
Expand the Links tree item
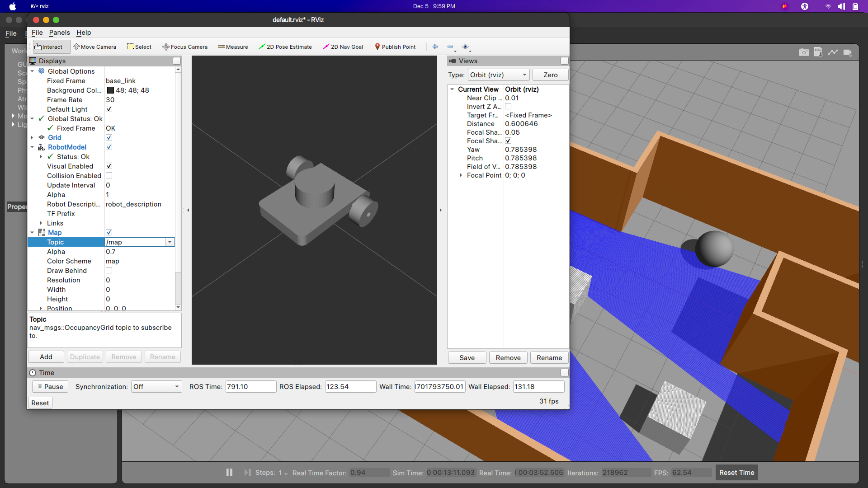tap(41, 223)
